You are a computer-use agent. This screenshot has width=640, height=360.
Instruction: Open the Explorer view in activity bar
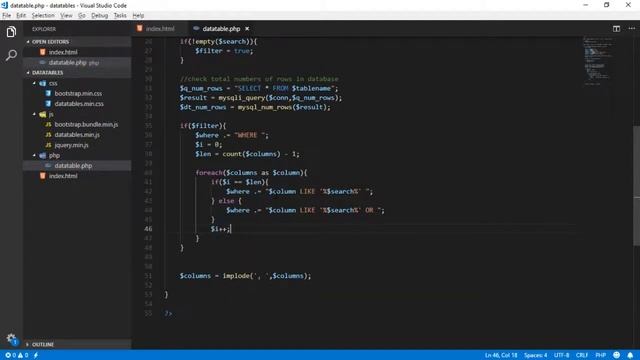pyautogui.click(x=11, y=32)
